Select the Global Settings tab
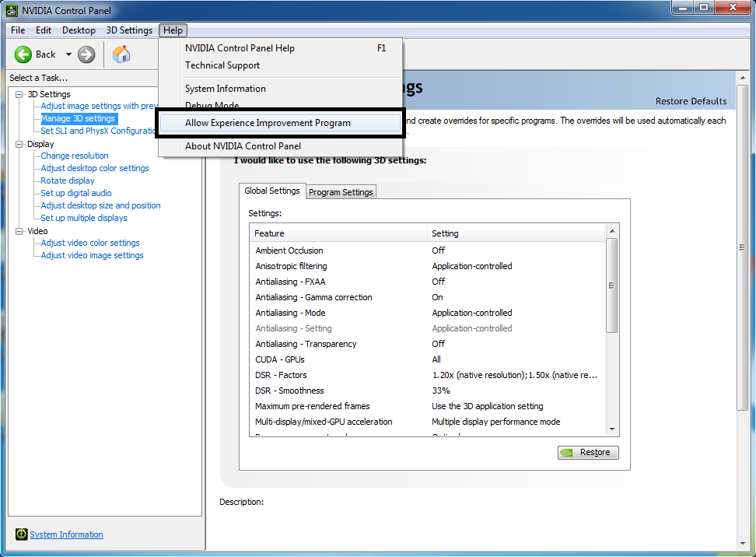756x557 pixels. [x=272, y=191]
